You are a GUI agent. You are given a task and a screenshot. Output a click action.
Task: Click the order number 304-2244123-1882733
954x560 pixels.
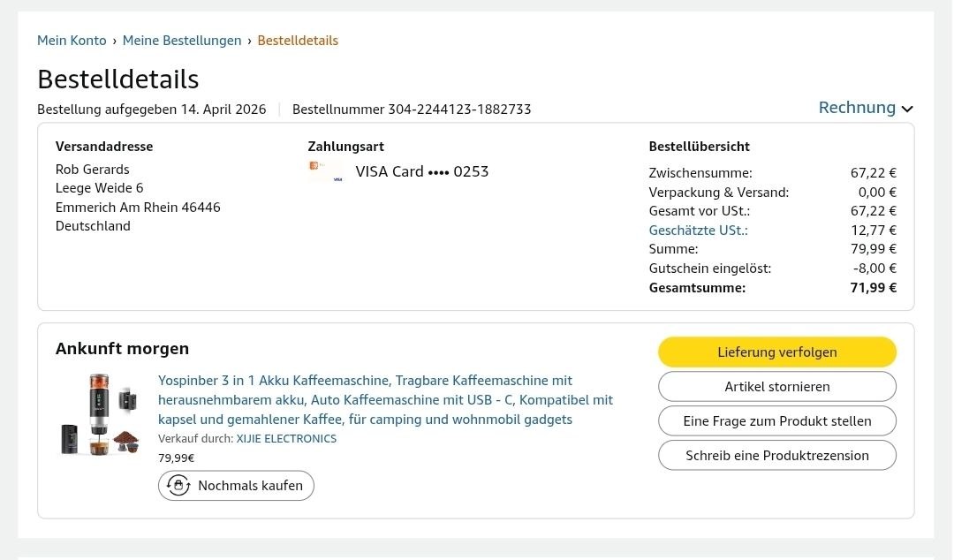pos(459,110)
